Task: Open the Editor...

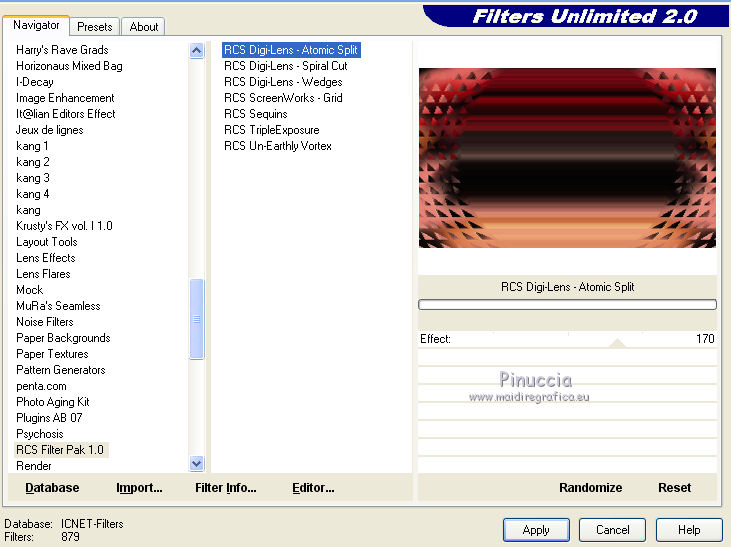Action: pyautogui.click(x=313, y=488)
